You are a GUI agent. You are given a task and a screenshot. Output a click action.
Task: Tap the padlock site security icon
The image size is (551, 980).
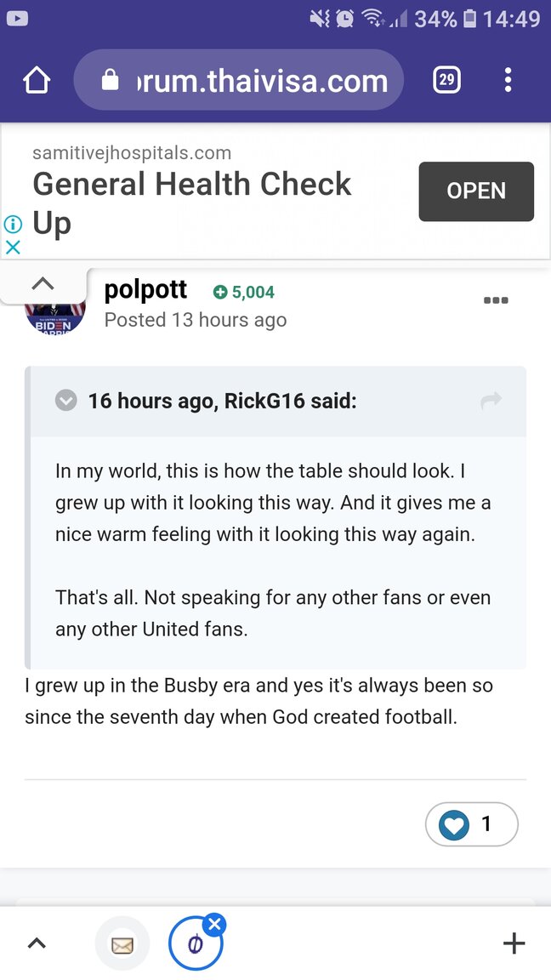111,81
